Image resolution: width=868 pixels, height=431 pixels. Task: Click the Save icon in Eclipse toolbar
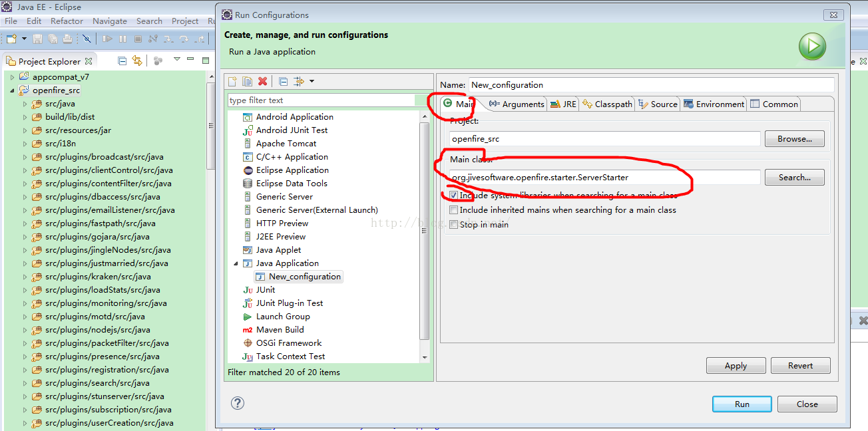coord(37,40)
